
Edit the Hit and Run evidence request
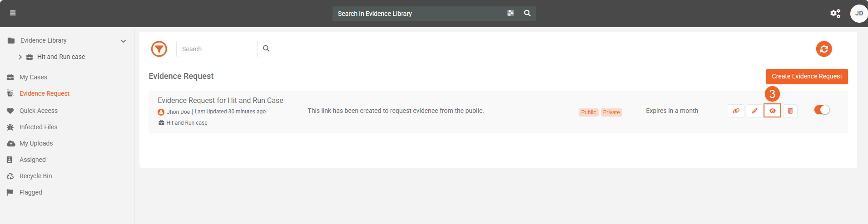pyautogui.click(x=754, y=111)
